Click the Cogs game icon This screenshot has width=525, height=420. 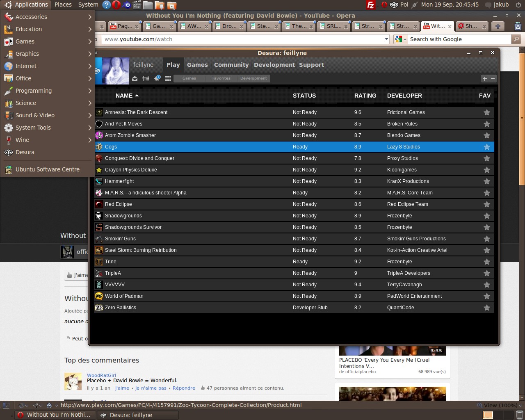[x=99, y=146]
